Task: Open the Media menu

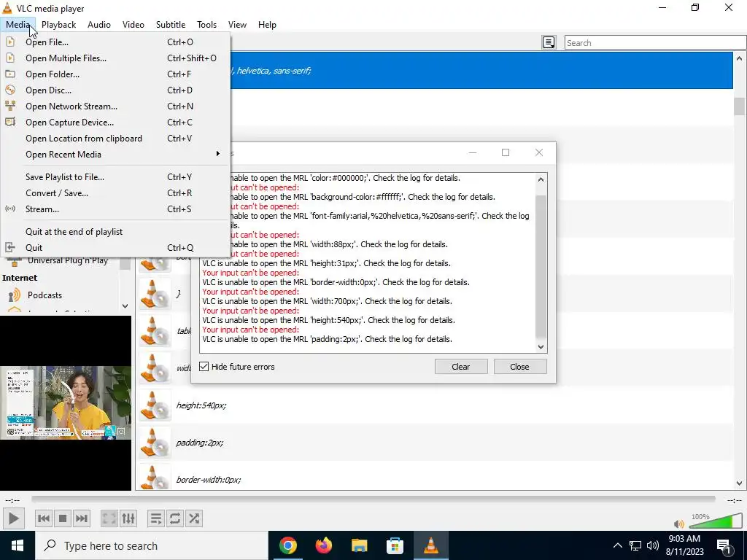Action: (x=18, y=25)
